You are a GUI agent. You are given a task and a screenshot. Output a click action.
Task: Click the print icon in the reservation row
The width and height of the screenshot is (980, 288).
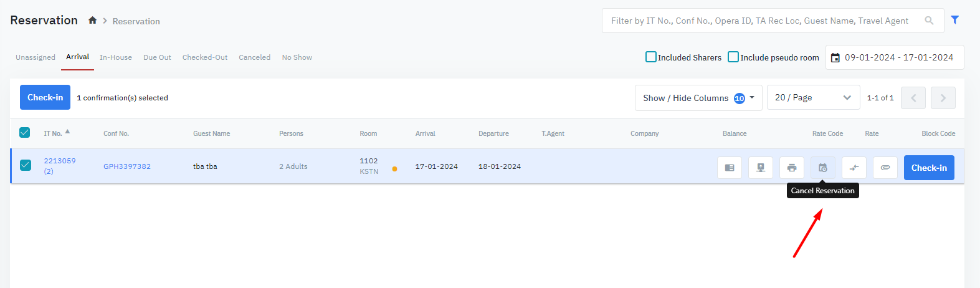791,168
